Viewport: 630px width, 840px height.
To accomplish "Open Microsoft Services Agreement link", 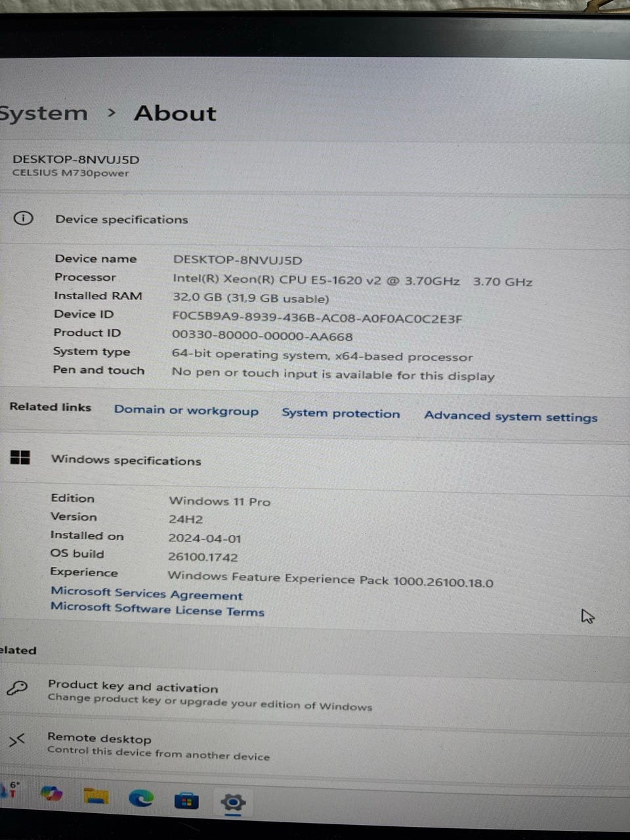I will coord(147,593).
